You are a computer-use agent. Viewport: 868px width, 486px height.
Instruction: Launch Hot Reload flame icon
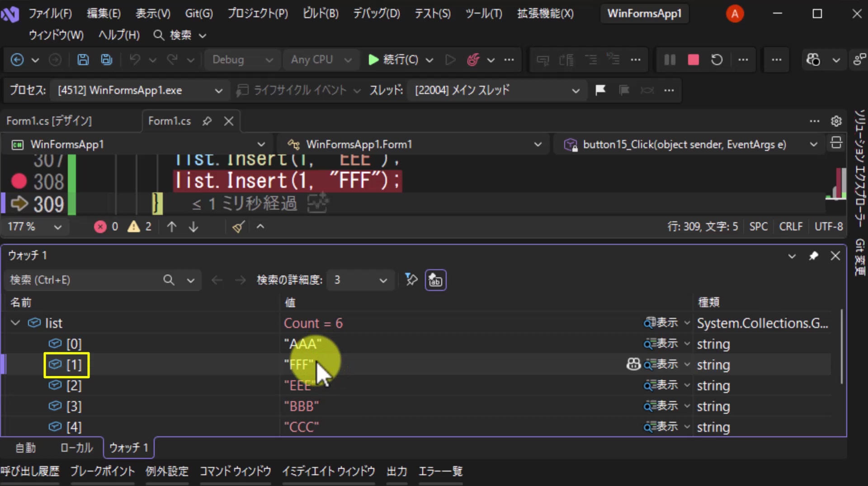click(473, 60)
